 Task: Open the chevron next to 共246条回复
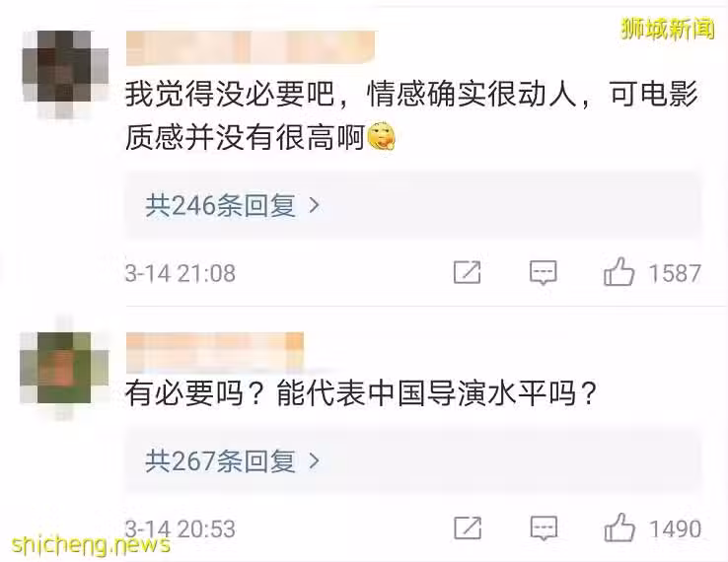(x=315, y=205)
